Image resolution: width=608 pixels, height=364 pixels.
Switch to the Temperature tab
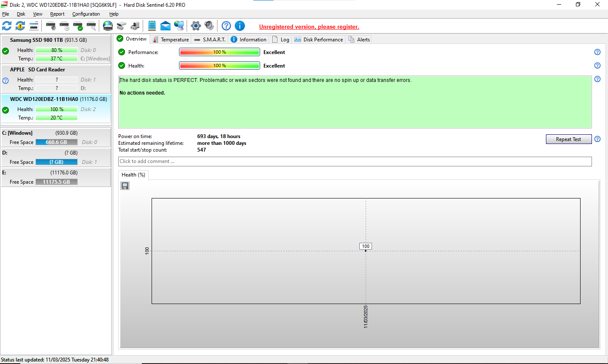(x=171, y=39)
